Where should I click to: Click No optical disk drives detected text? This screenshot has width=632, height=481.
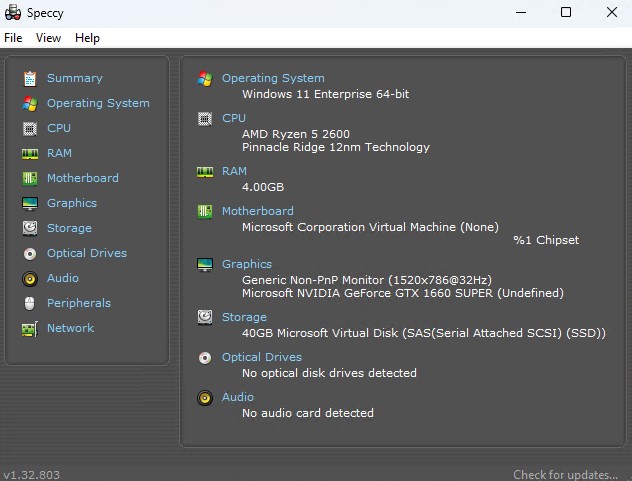coord(329,373)
